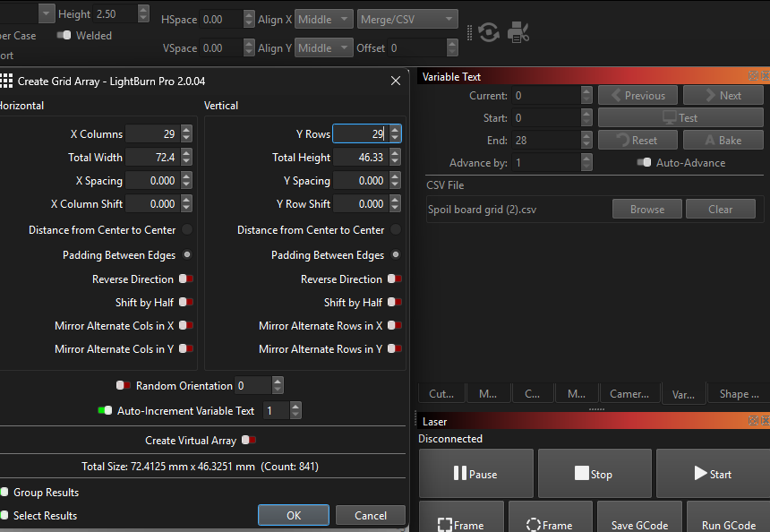Open the Align X dropdown
The image size is (770, 532).
(x=324, y=20)
